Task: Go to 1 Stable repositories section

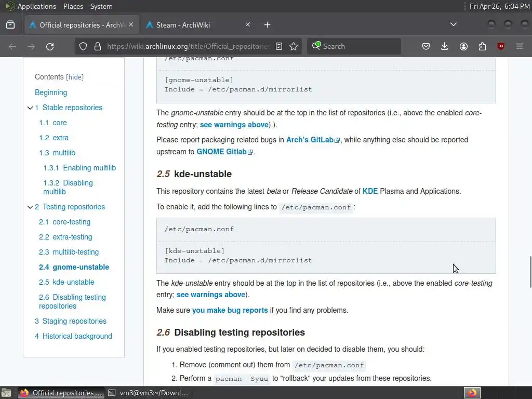Action: click(x=69, y=108)
